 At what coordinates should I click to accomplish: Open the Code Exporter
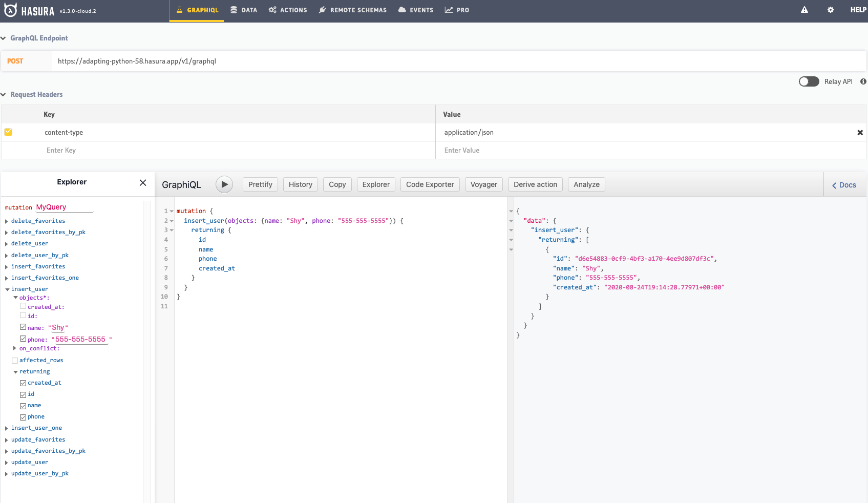click(x=430, y=184)
